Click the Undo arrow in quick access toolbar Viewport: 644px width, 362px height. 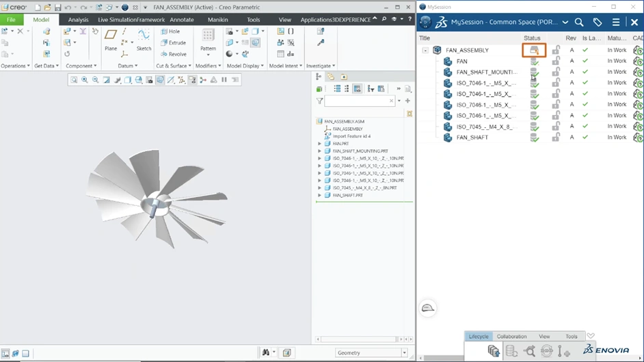68,8
